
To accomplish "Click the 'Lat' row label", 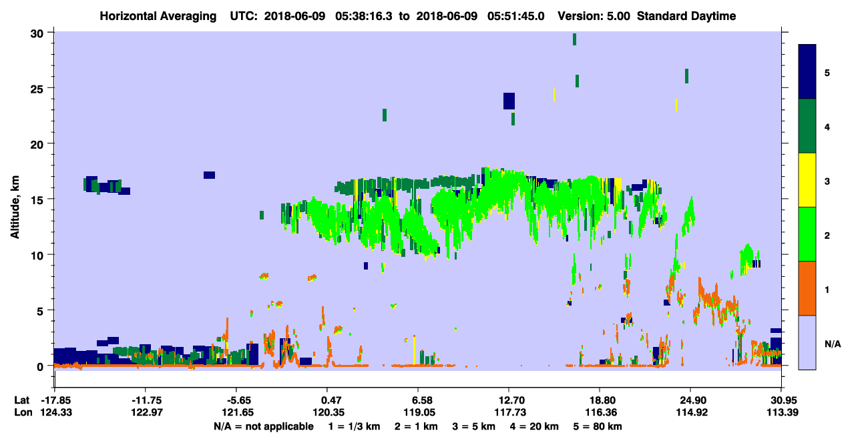I will click(22, 400).
